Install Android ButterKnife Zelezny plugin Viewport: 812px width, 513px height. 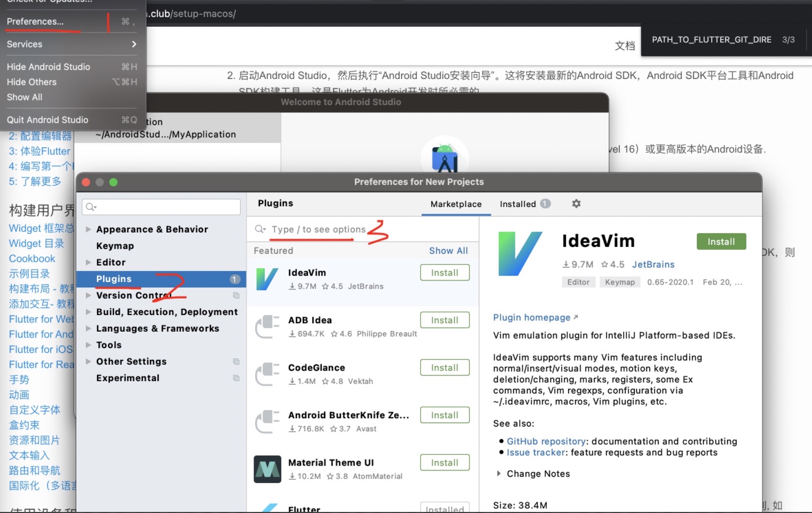(x=445, y=415)
